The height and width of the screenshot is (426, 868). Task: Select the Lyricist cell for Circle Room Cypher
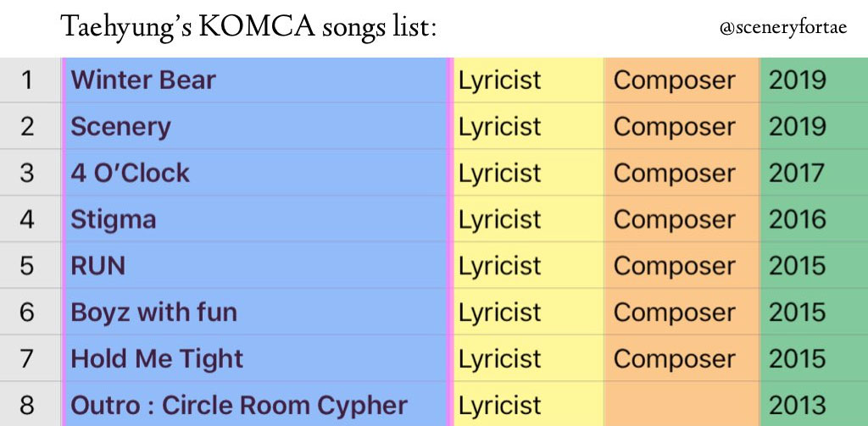click(528, 405)
